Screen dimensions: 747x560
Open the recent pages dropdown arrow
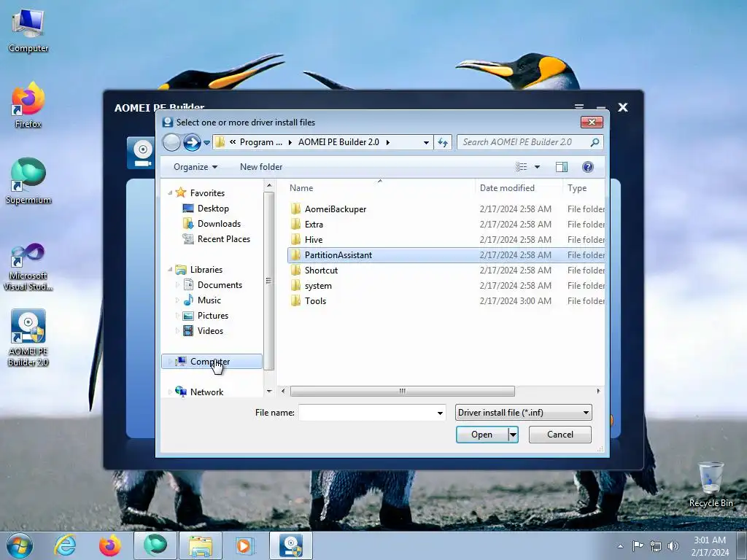(x=206, y=142)
